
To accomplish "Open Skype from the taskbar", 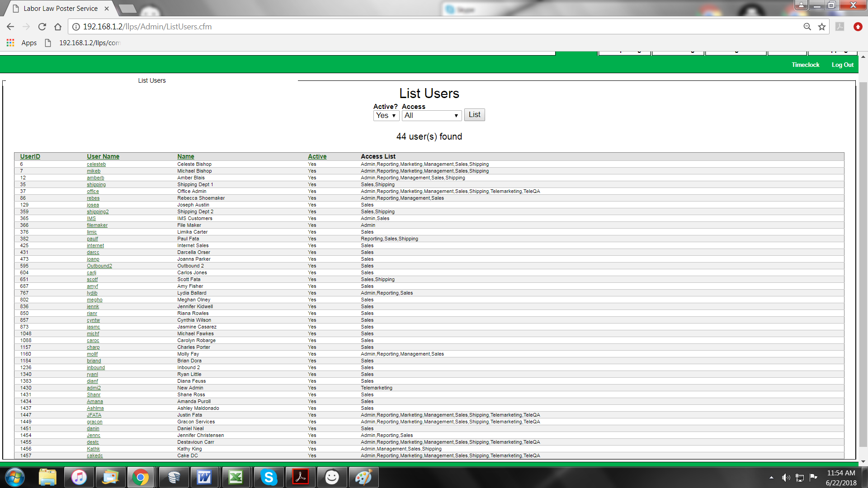I will pyautogui.click(x=269, y=477).
